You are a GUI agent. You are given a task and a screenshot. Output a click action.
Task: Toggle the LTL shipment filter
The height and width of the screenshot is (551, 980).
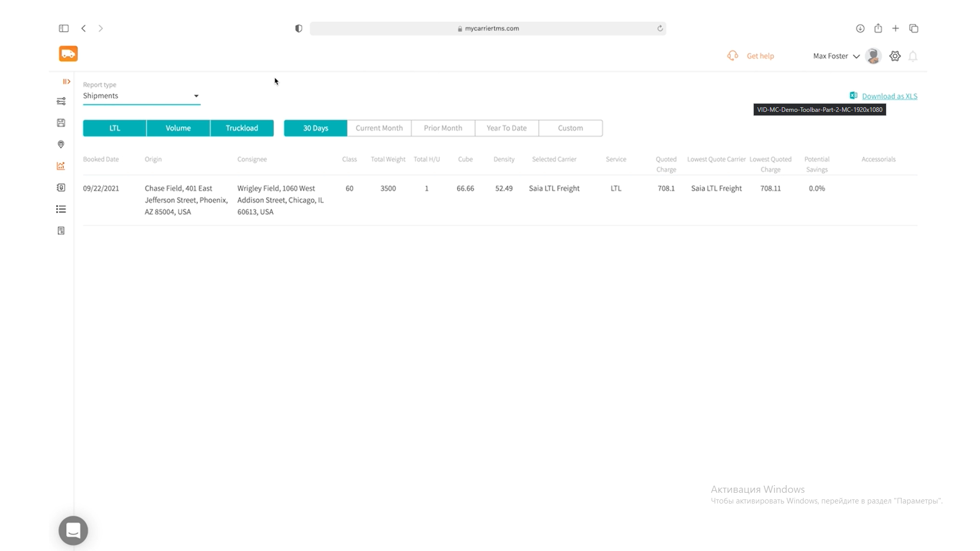tap(115, 128)
